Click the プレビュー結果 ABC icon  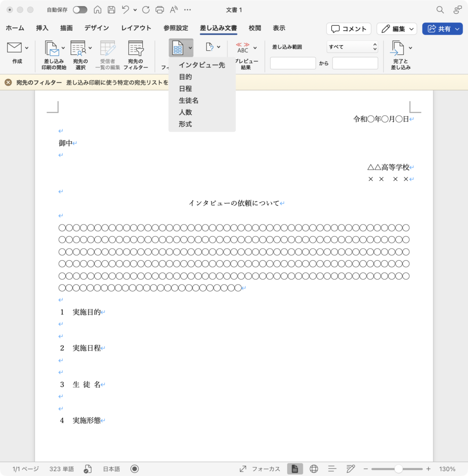[x=243, y=48]
